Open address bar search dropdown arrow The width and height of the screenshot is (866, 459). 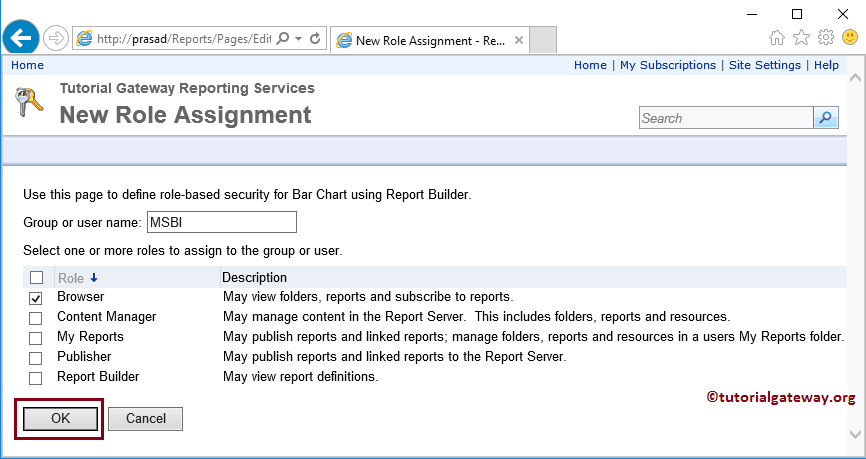(298, 39)
